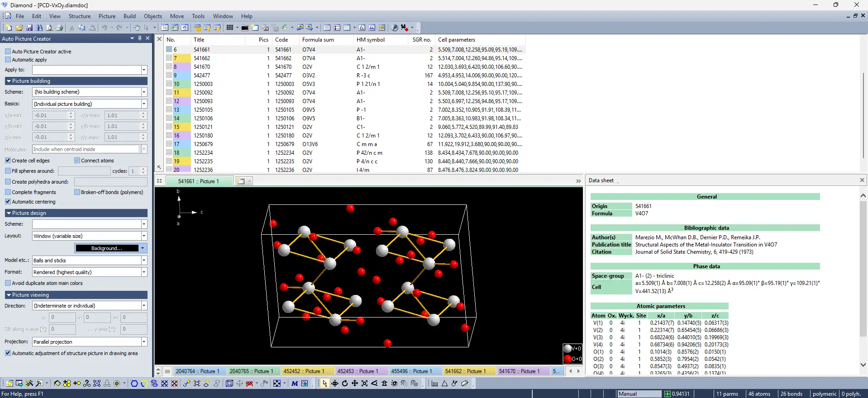
Task: Collapse the Picture building section
Action: (x=9, y=81)
